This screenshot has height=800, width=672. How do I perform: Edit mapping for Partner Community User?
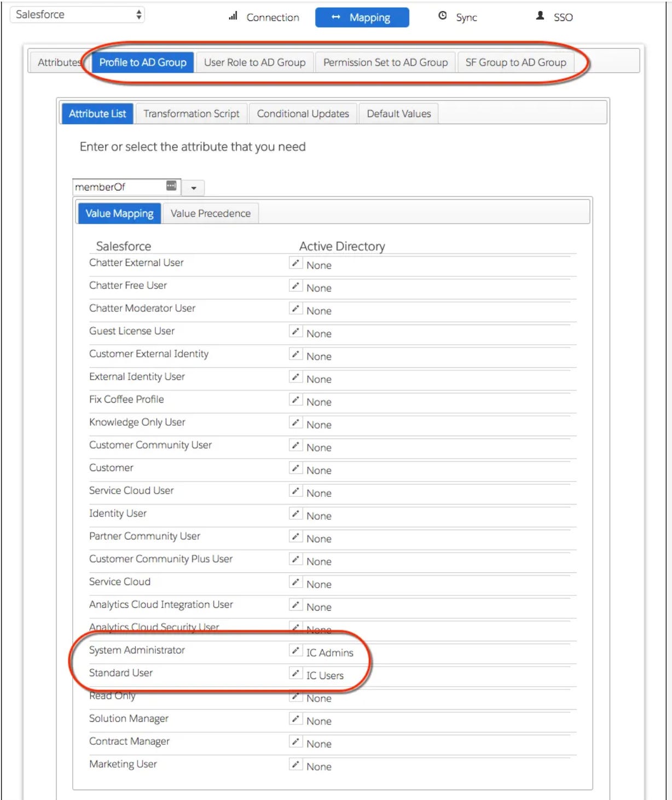pyautogui.click(x=296, y=537)
